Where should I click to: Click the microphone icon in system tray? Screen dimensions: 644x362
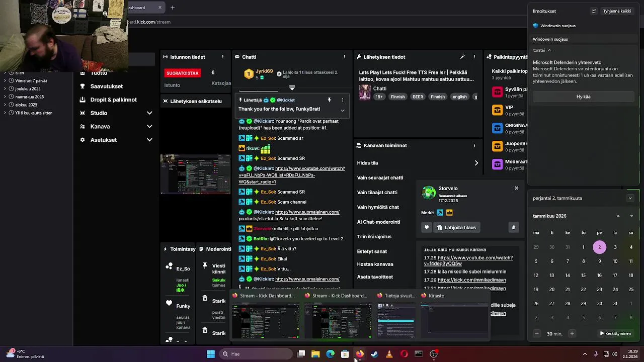[596, 354]
